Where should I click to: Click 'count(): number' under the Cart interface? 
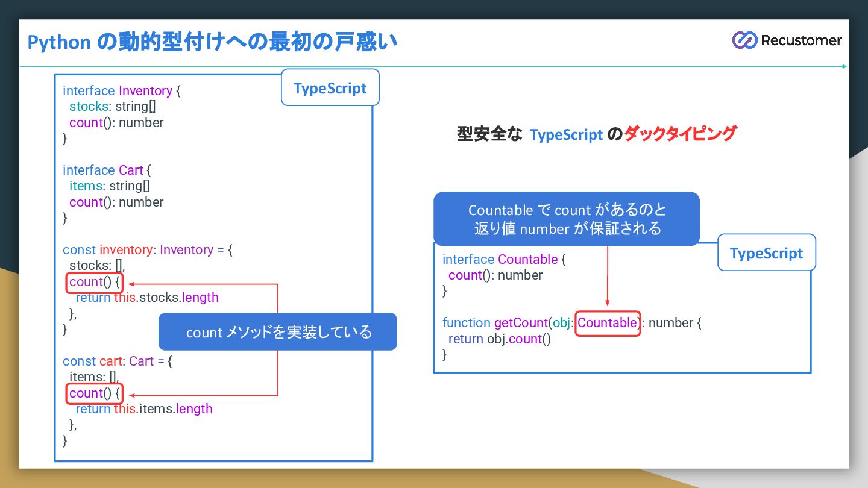coord(116,202)
